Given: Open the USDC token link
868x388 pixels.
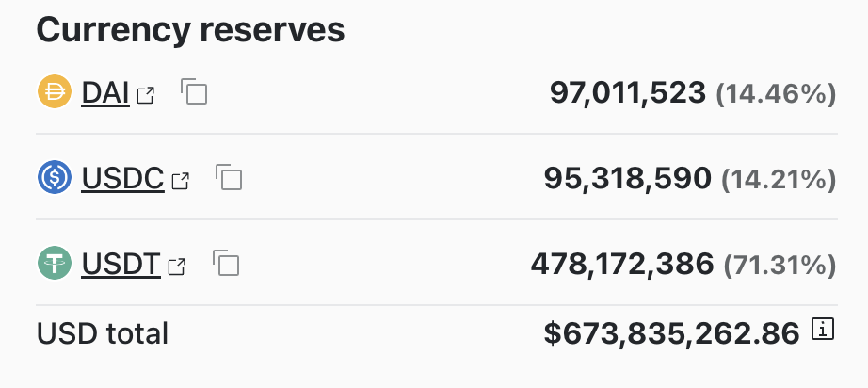Looking at the screenshot, I should pyautogui.click(x=122, y=178).
